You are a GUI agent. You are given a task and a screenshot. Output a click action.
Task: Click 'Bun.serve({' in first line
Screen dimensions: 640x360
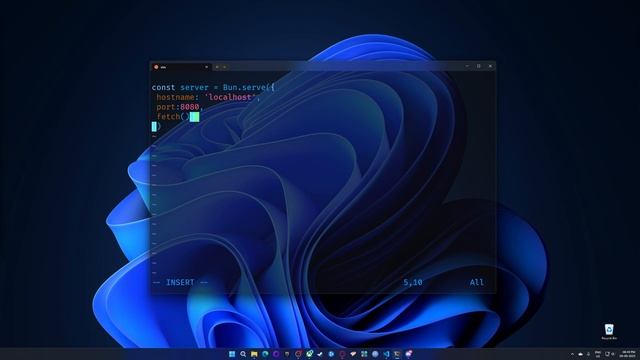click(249, 87)
